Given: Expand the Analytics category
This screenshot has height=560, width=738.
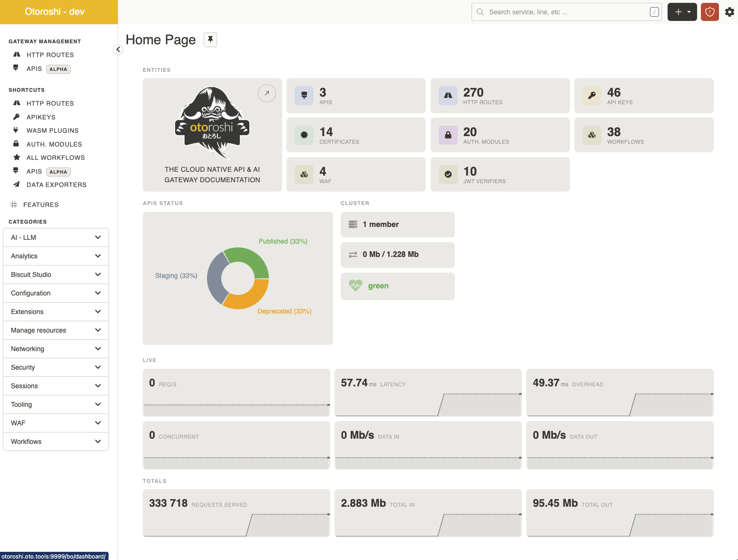Looking at the screenshot, I should point(56,256).
